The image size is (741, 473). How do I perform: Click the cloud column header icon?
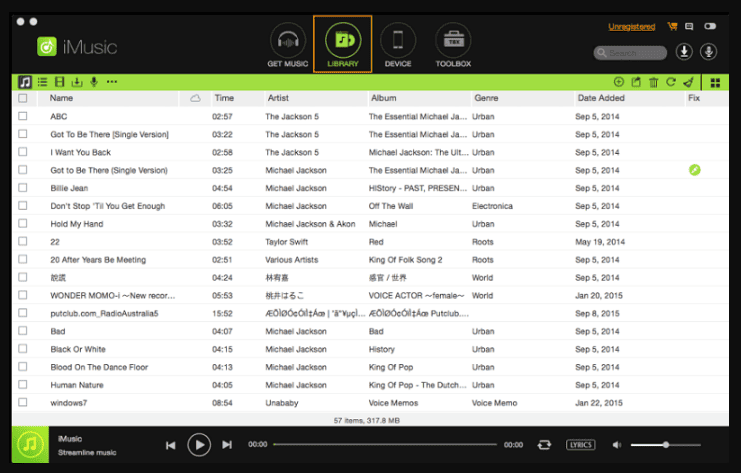(195, 98)
